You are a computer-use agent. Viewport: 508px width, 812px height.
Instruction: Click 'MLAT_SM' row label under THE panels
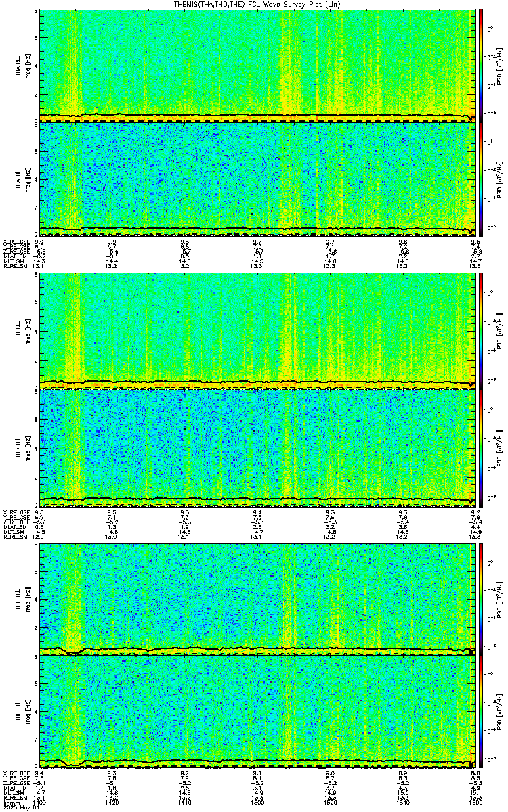click(14, 788)
